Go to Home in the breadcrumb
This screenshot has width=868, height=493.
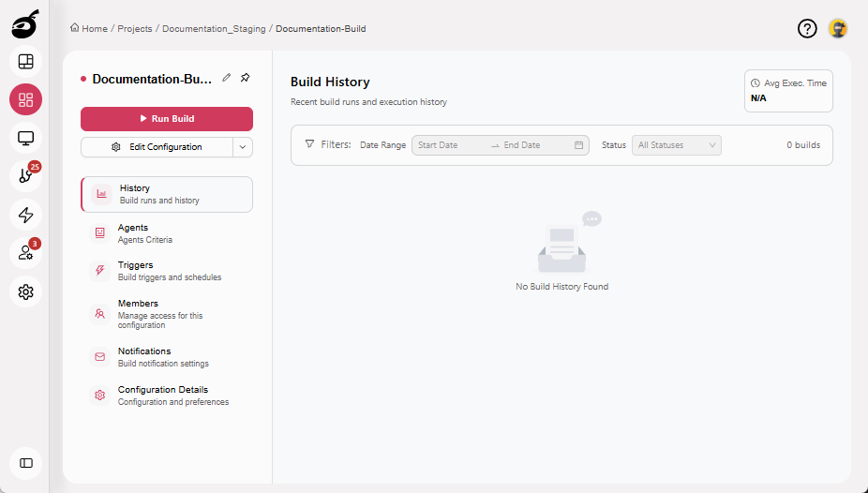click(95, 29)
